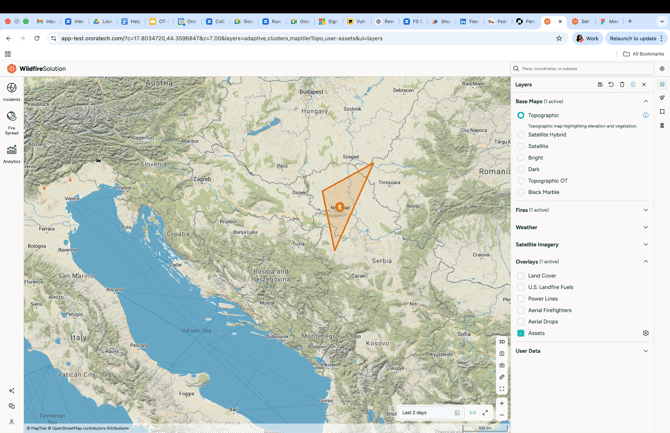
Task: Open All Bookmarks folder
Action: (x=643, y=54)
